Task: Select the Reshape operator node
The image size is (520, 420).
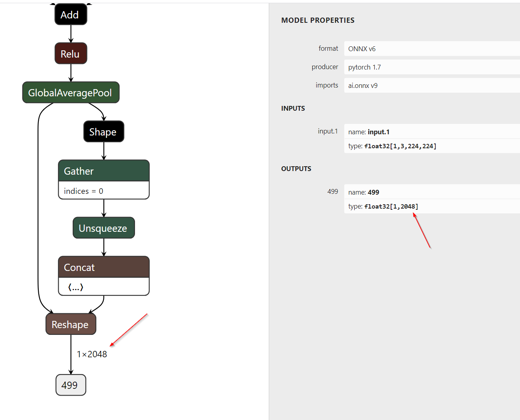Action: tap(71, 324)
